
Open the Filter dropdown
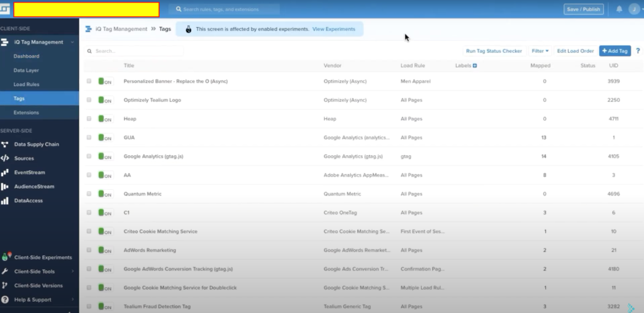pyautogui.click(x=540, y=51)
